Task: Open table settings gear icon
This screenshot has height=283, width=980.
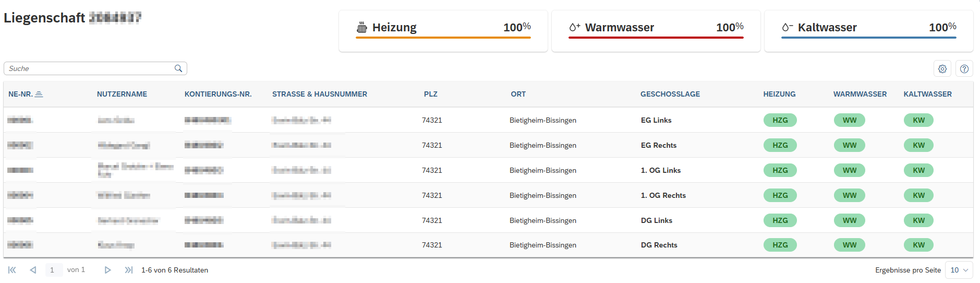Action: pyautogui.click(x=942, y=69)
